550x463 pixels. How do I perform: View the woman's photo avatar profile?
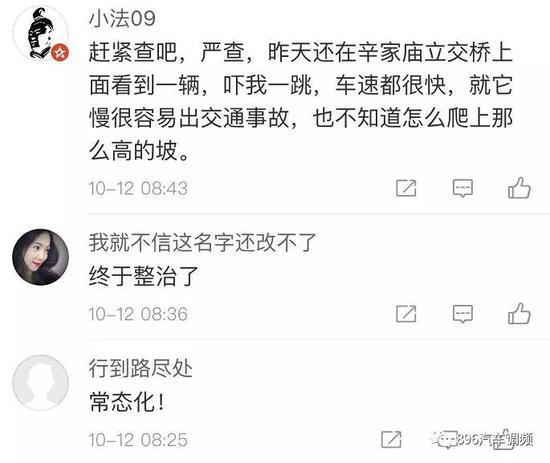tap(40, 257)
